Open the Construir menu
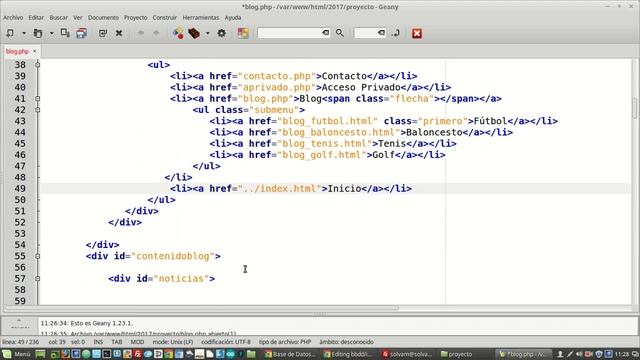 click(165, 18)
